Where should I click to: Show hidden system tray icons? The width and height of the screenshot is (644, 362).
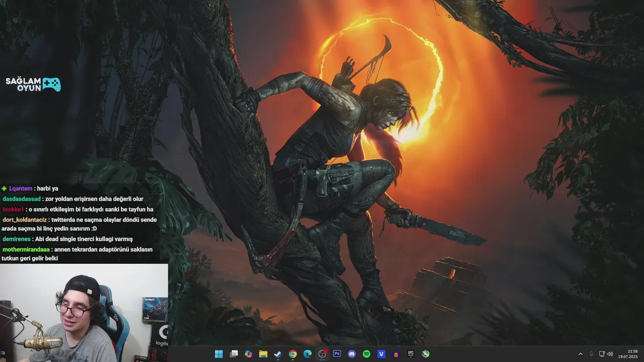[x=580, y=354]
